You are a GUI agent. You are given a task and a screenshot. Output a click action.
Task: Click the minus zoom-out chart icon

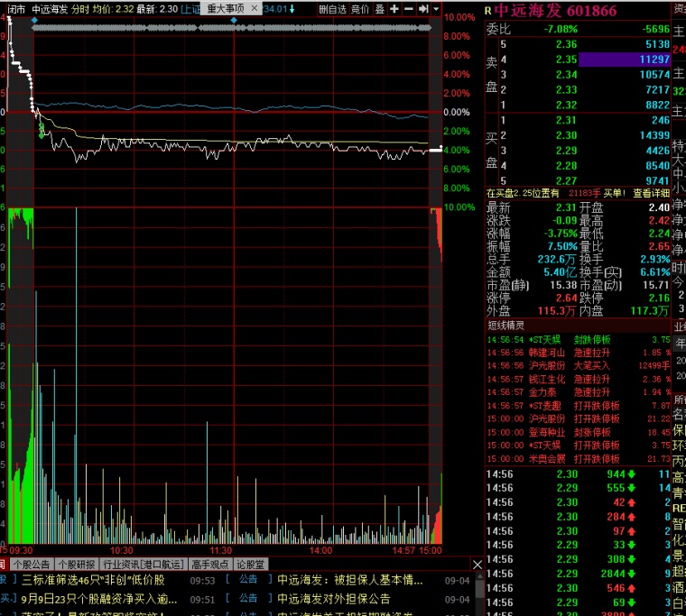409,9
